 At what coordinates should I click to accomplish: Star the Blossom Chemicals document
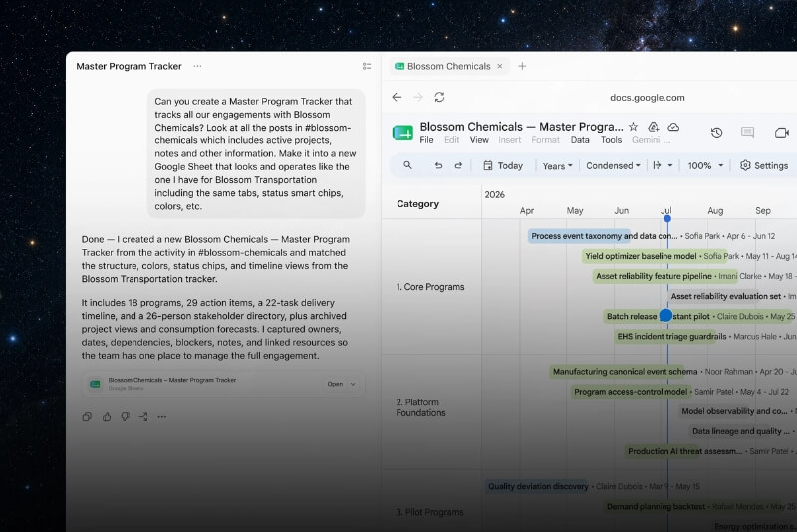point(633,126)
